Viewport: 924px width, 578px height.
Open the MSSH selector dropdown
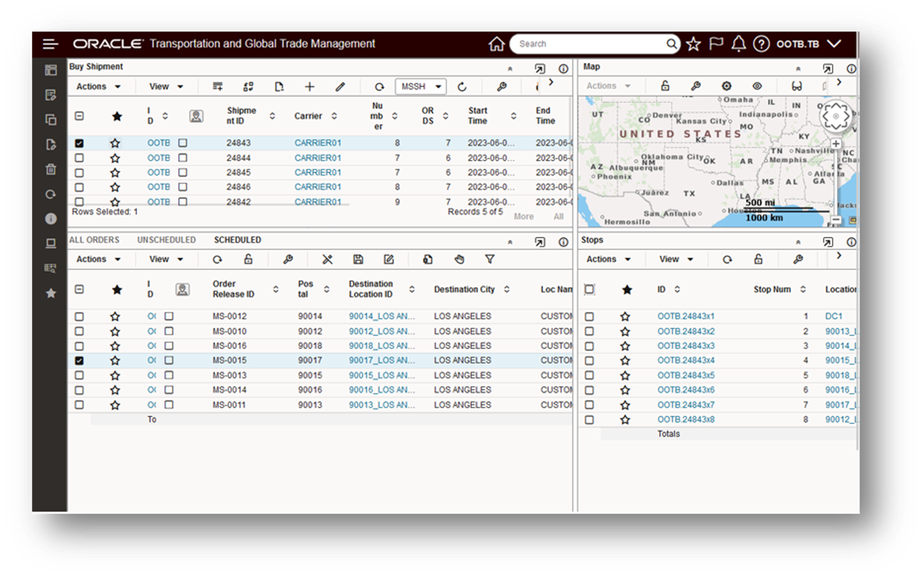pyautogui.click(x=420, y=86)
